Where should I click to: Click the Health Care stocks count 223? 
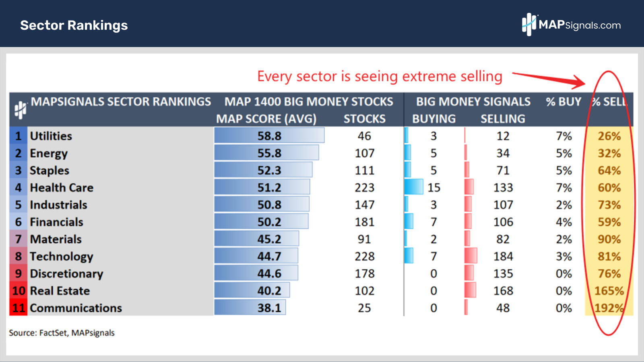pyautogui.click(x=365, y=188)
